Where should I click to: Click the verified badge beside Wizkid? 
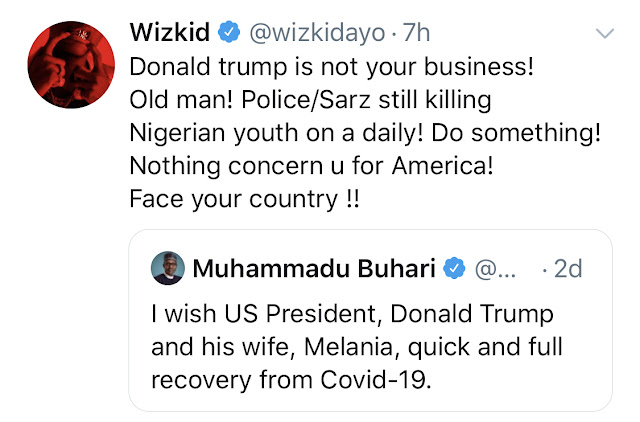(229, 33)
